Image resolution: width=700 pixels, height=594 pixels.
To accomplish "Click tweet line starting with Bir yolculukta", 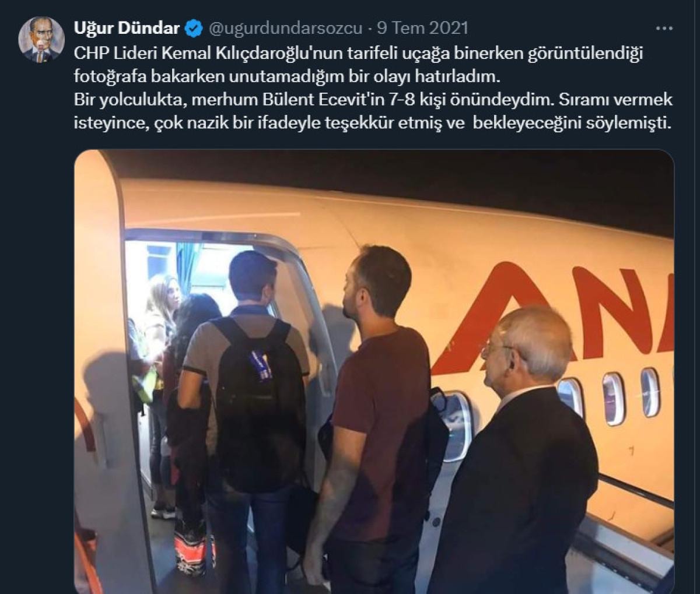I will click(x=373, y=100).
